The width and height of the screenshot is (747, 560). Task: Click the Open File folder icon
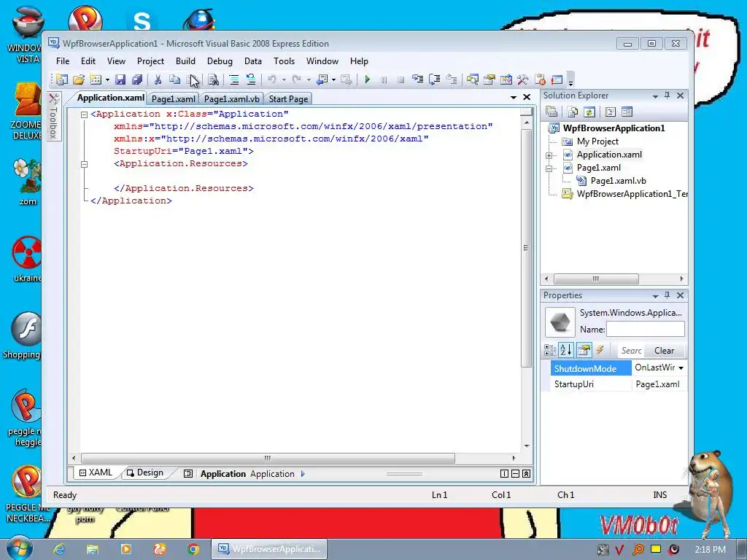(79, 79)
